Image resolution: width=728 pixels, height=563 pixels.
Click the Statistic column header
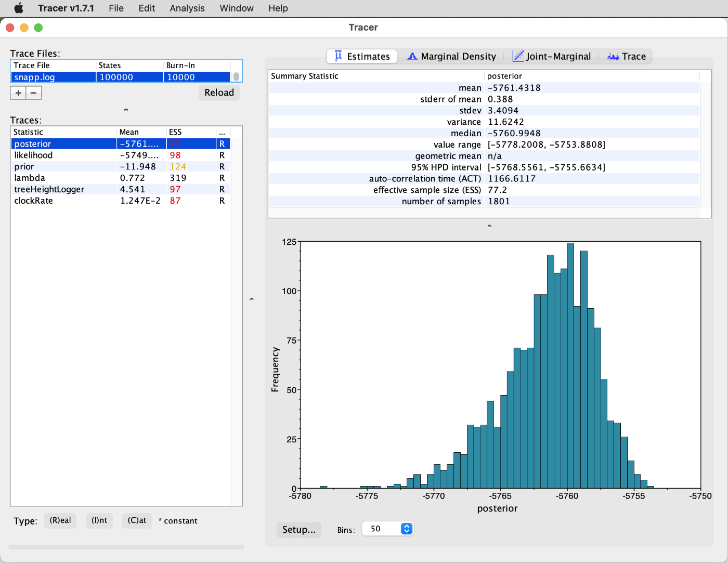(64, 132)
